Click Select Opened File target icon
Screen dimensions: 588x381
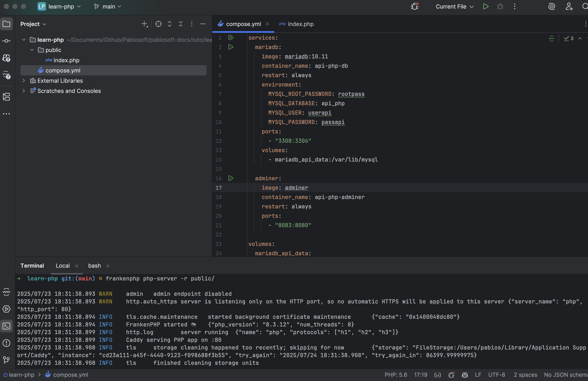pyautogui.click(x=158, y=24)
